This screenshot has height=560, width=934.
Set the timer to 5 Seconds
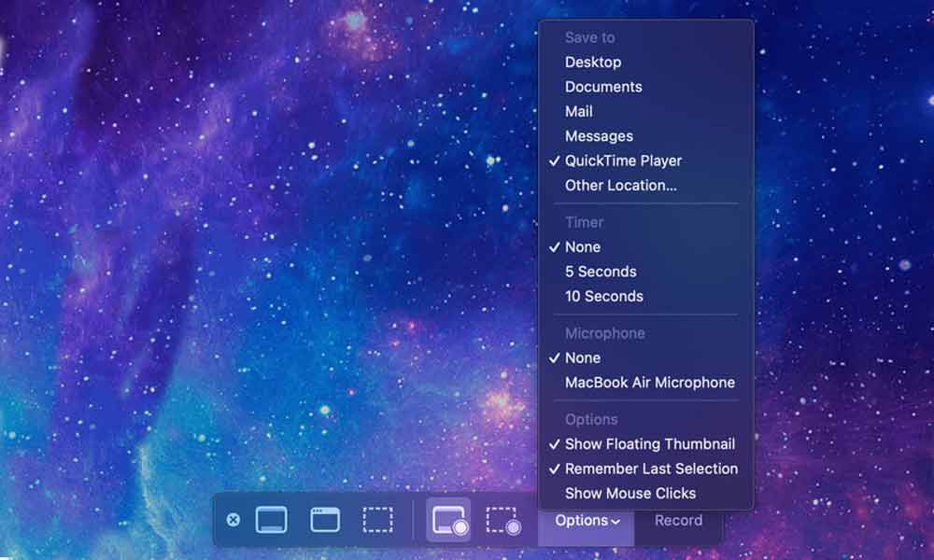601,272
